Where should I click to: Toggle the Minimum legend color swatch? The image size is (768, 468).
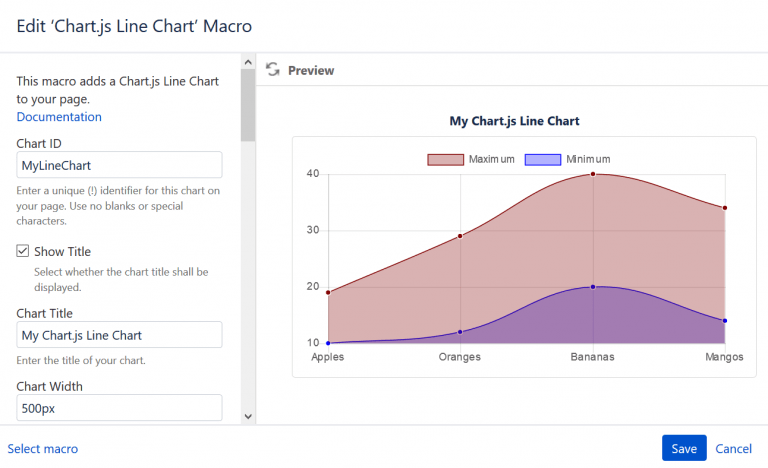(x=542, y=160)
